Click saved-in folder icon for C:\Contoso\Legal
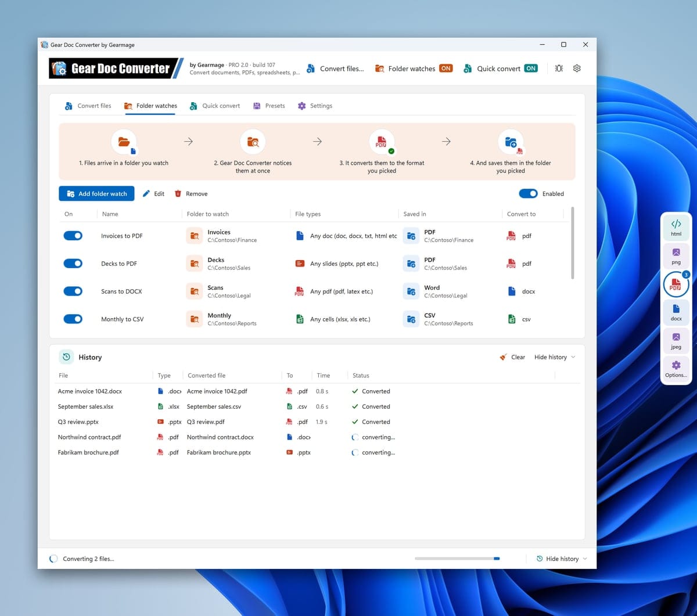Viewport: 697px width, 616px height. [x=411, y=291]
